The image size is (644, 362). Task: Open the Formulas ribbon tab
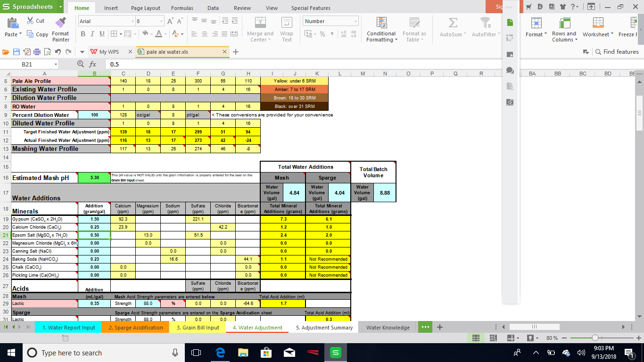(x=182, y=8)
